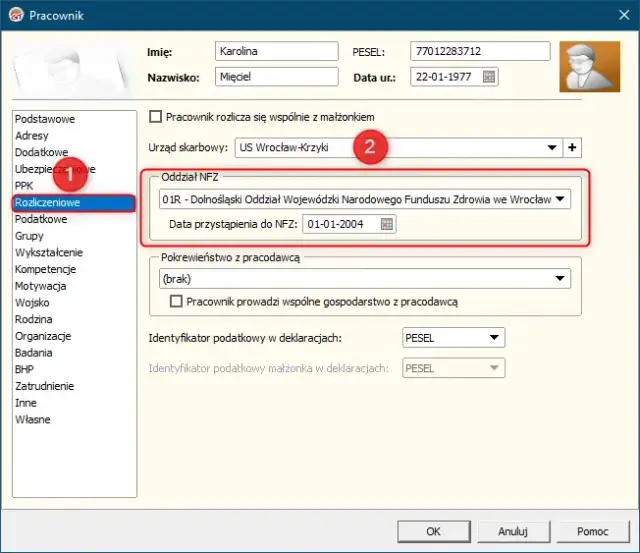The height and width of the screenshot is (553, 640).
Task: Click the Pracownik window title icon
Action: [15, 15]
